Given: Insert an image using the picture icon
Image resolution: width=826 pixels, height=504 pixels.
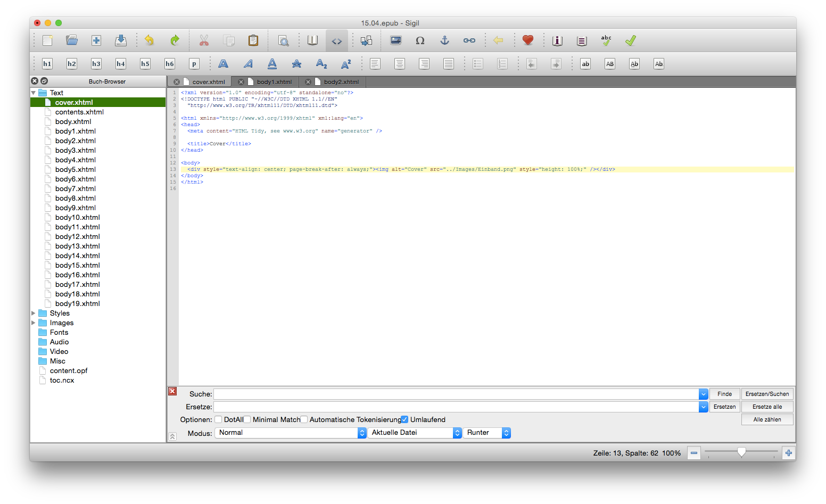Looking at the screenshot, I should tap(395, 40).
